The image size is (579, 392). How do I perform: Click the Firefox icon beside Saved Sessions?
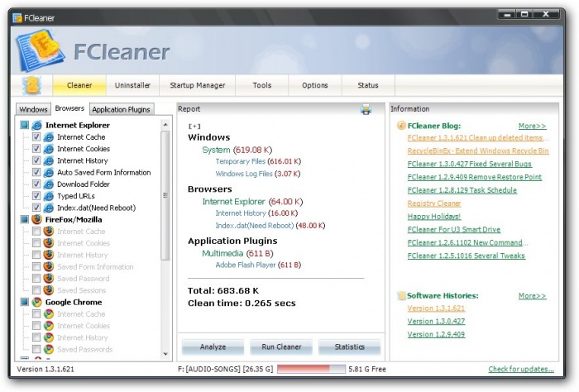(48, 290)
